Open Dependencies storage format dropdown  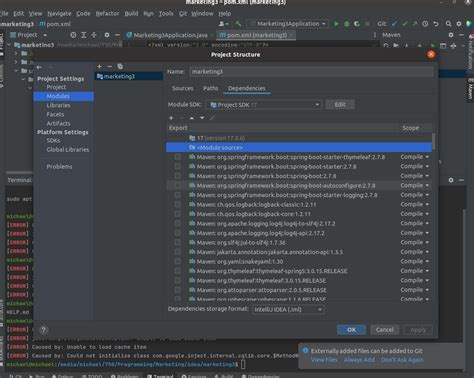(x=288, y=310)
